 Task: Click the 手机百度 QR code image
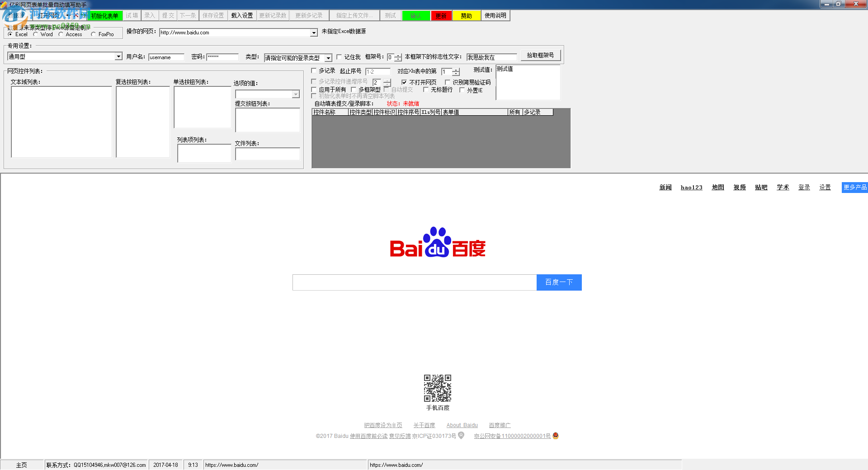click(x=438, y=388)
